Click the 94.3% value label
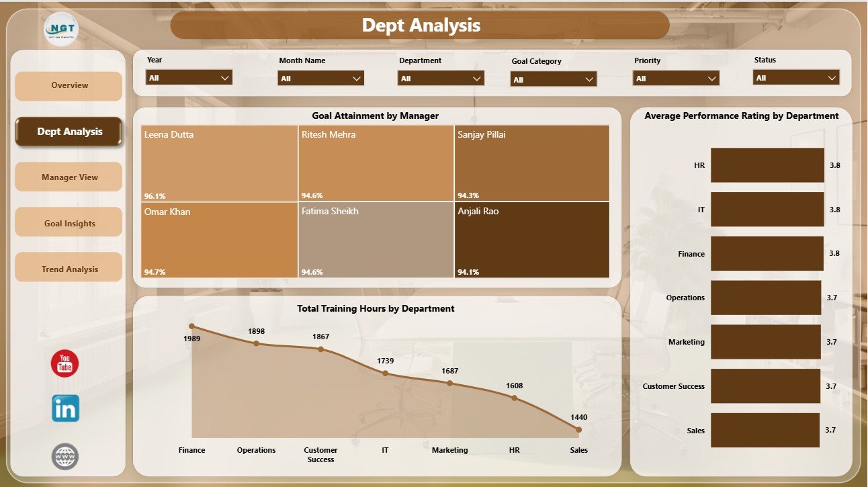The image size is (868, 487). click(468, 195)
